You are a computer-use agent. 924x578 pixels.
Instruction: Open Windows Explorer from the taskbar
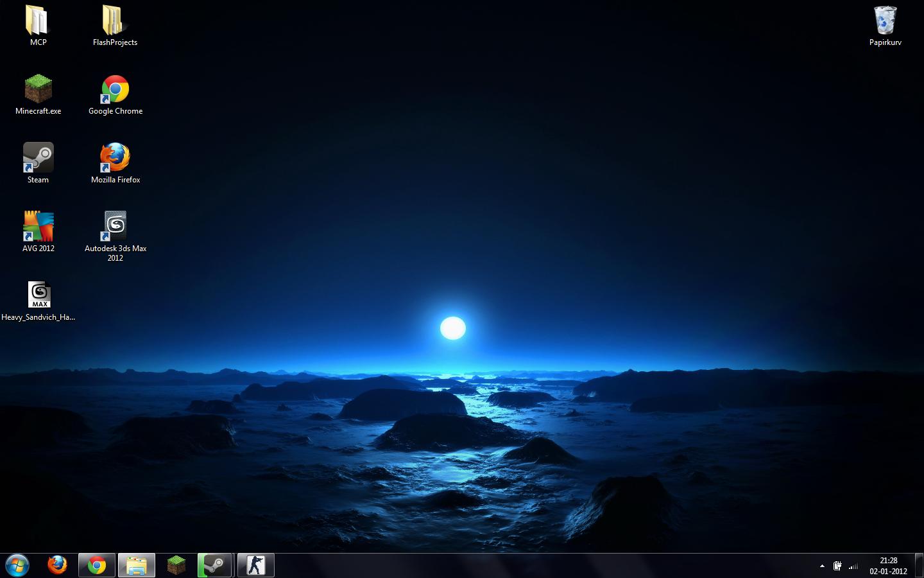point(136,565)
